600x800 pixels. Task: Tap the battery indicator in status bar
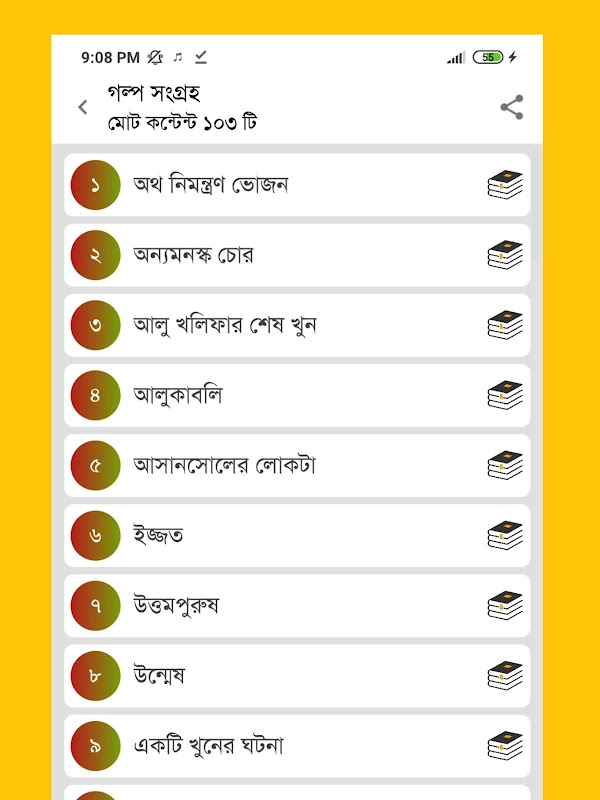click(x=488, y=57)
